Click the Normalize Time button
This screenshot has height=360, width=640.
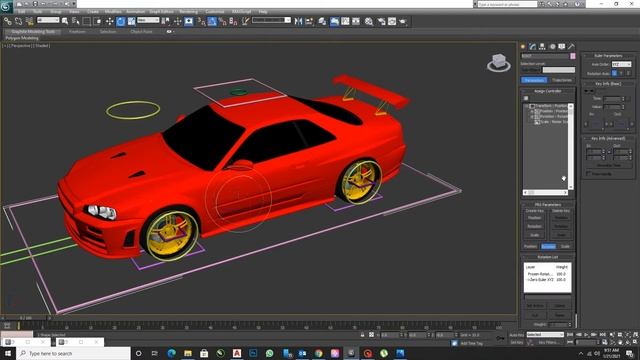coord(608,165)
